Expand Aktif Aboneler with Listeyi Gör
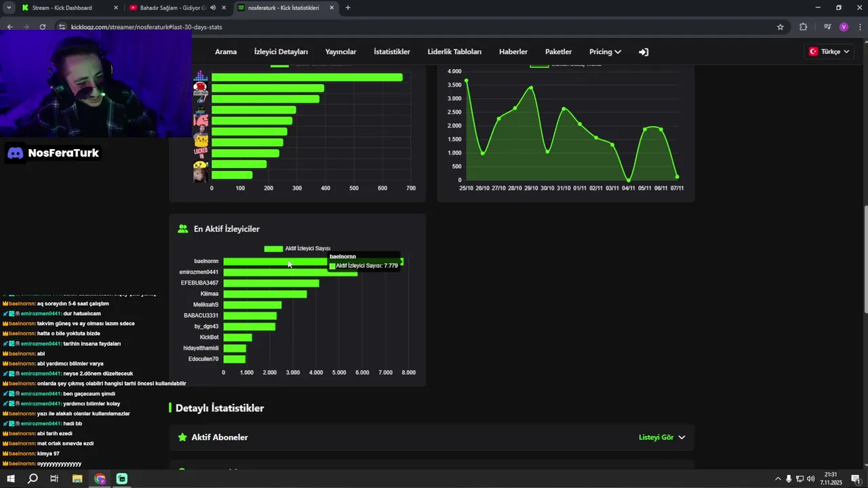The width and height of the screenshot is (868, 488). (x=662, y=437)
